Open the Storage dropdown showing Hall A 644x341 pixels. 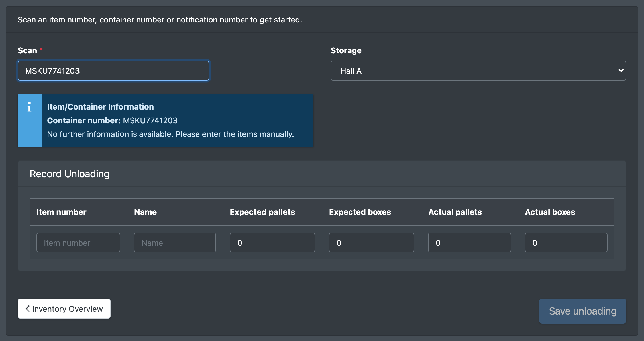pyautogui.click(x=478, y=71)
